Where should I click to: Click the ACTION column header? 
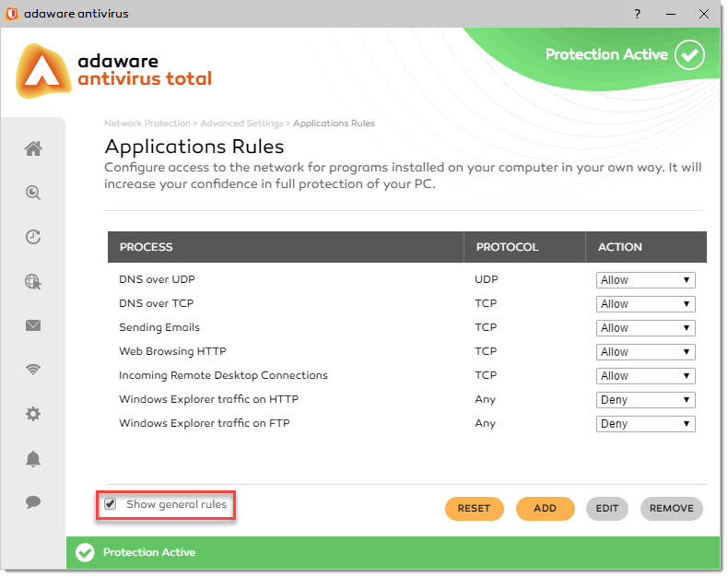pyautogui.click(x=646, y=247)
